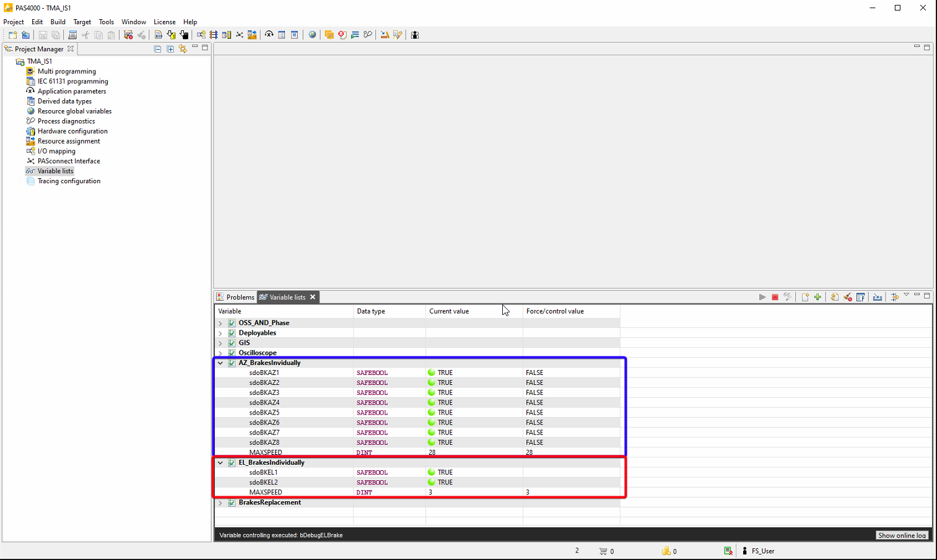Click the FS_User status bar user icon
This screenshot has width=937, height=560.
(x=744, y=551)
